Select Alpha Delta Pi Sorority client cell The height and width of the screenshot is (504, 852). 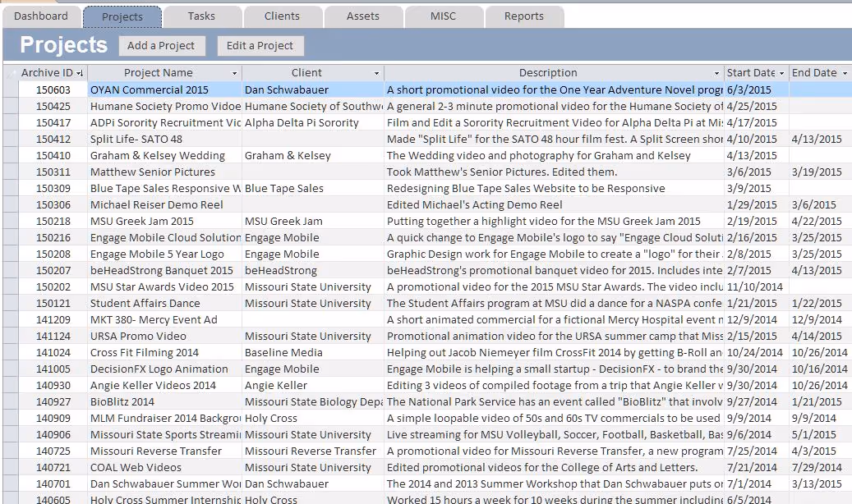(313, 123)
